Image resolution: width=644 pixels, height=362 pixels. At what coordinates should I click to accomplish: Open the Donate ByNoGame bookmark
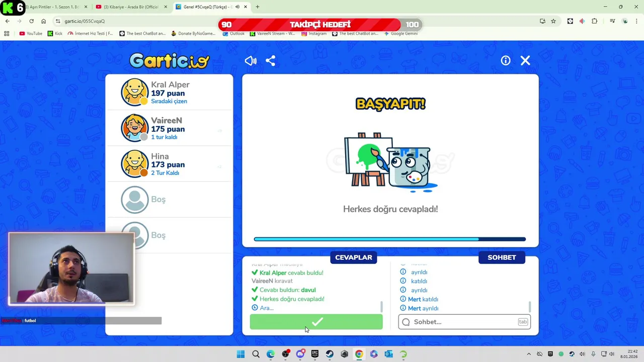pyautogui.click(x=193, y=34)
